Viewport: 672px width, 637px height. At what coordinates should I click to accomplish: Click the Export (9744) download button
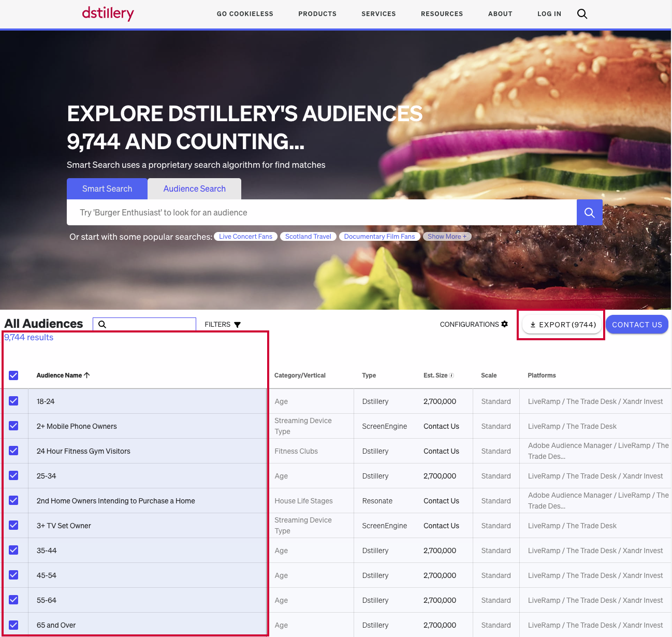coord(563,325)
